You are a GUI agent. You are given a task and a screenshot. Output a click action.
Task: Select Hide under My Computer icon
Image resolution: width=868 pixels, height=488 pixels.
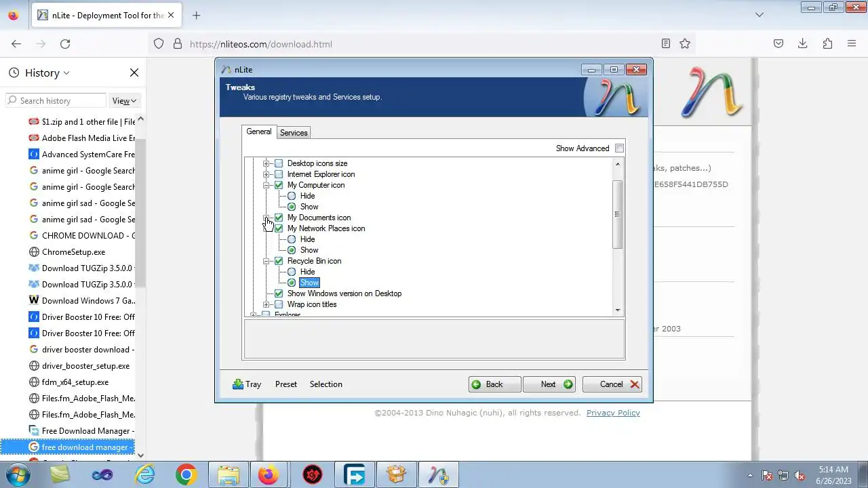(292, 196)
